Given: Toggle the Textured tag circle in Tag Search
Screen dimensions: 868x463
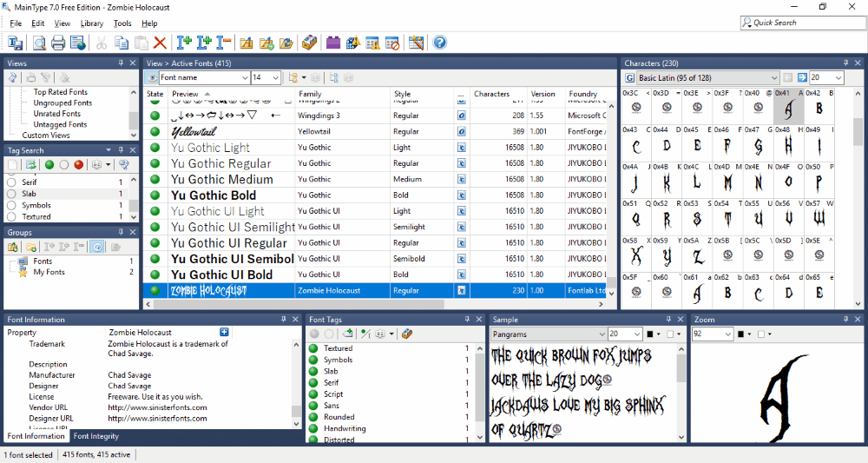Looking at the screenshot, I should pyautogui.click(x=11, y=216).
